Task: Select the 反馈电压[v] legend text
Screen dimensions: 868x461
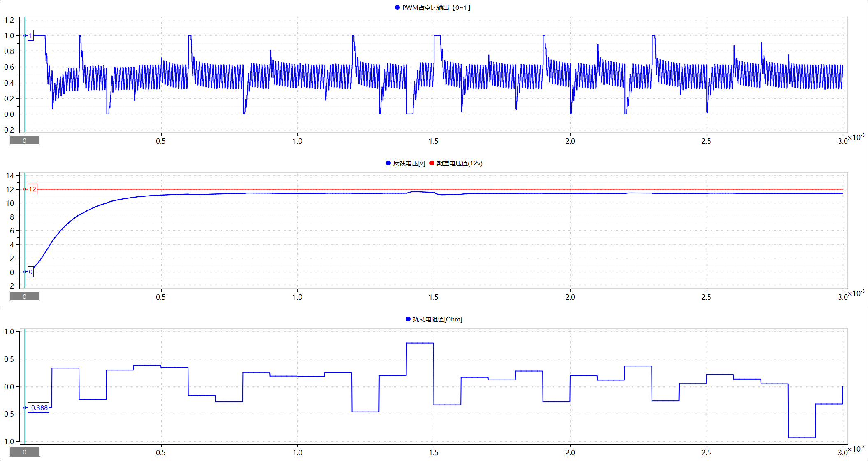Action: 409,163
